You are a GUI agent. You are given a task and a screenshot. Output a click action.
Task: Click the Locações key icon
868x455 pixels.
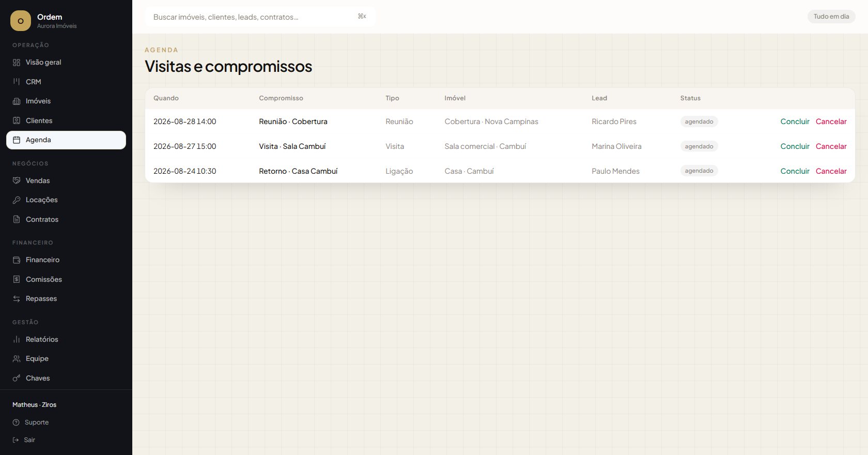(x=17, y=200)
